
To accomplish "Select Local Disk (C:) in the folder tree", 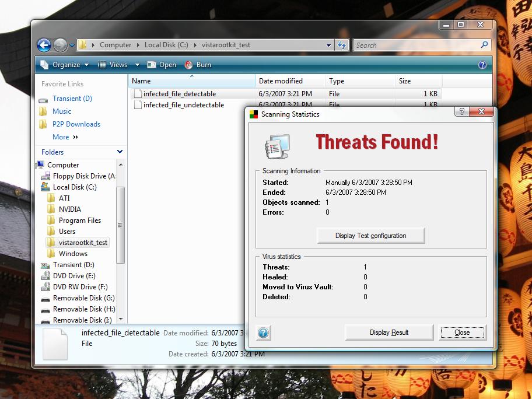I will coord(75,187).
